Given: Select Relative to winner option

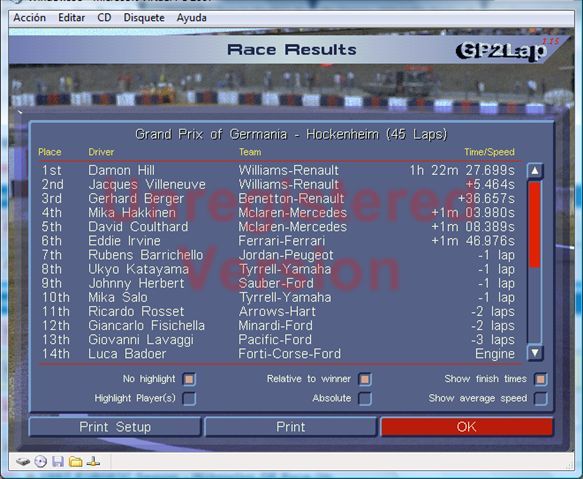Looking at the screenshot, I should click(364, 379).
